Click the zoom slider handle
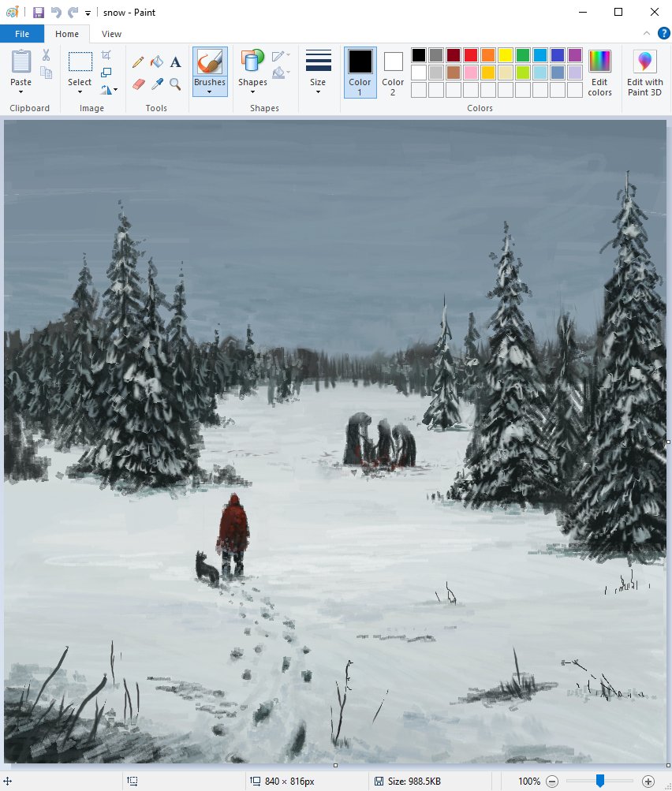Image resolution: width=672 pixels, height=791 pixels. [600, 781]
